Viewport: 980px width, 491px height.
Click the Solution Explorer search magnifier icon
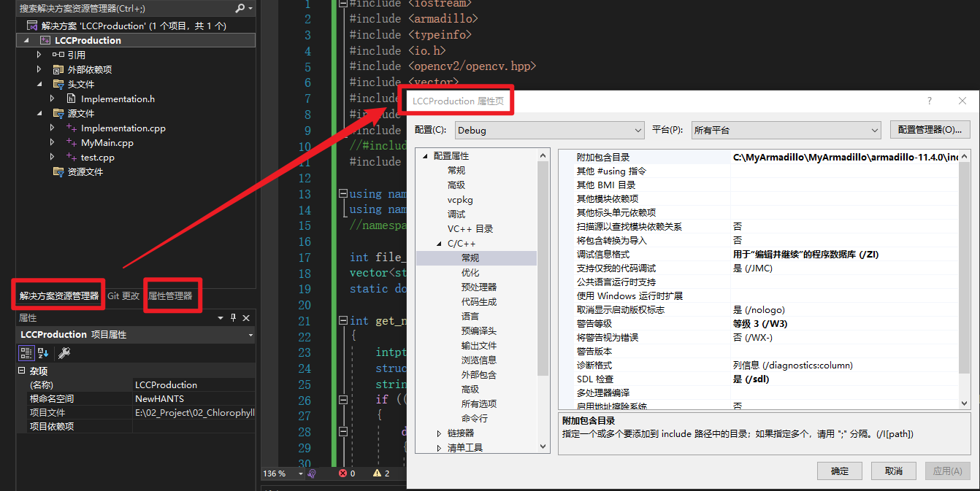[x=240, y=8]
